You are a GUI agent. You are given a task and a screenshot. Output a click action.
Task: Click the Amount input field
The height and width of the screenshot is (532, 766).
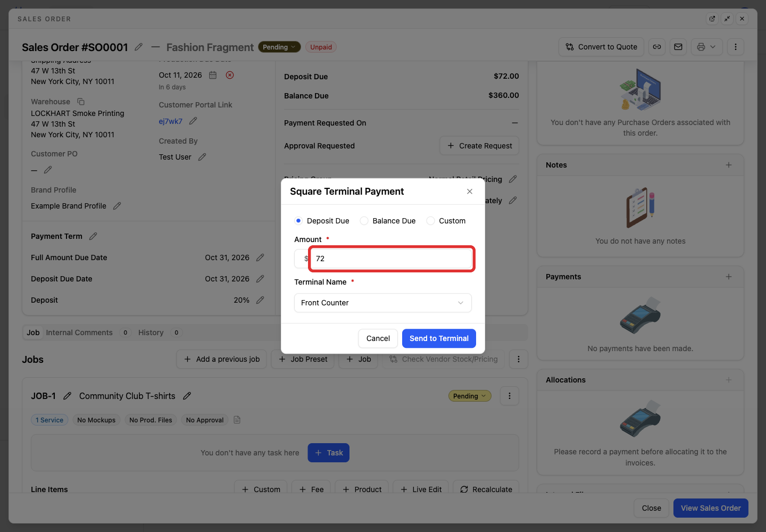coord(392,259)
